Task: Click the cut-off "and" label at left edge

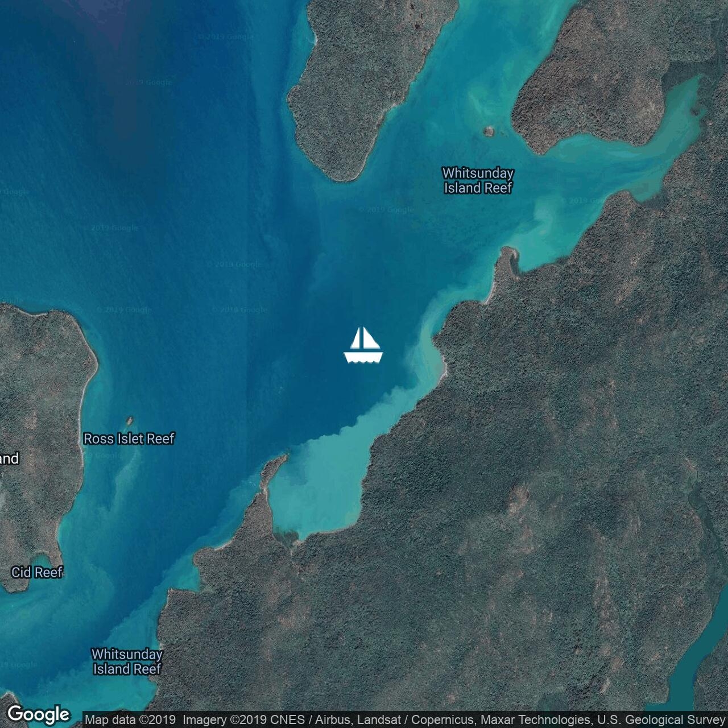Action: [x=9, y=458]
